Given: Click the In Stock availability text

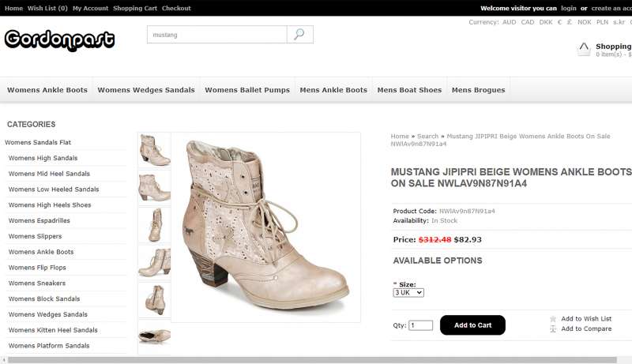Looking at the screenshot, I should tap(444, 220).
